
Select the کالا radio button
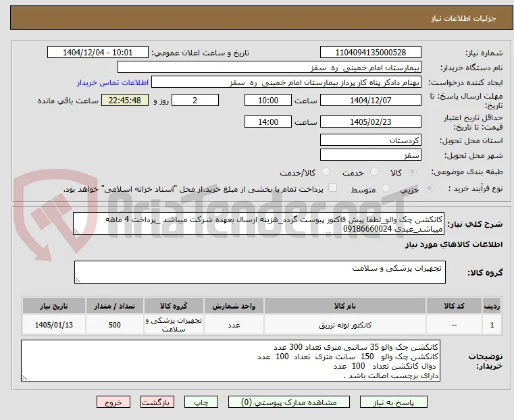click(413, 172)
